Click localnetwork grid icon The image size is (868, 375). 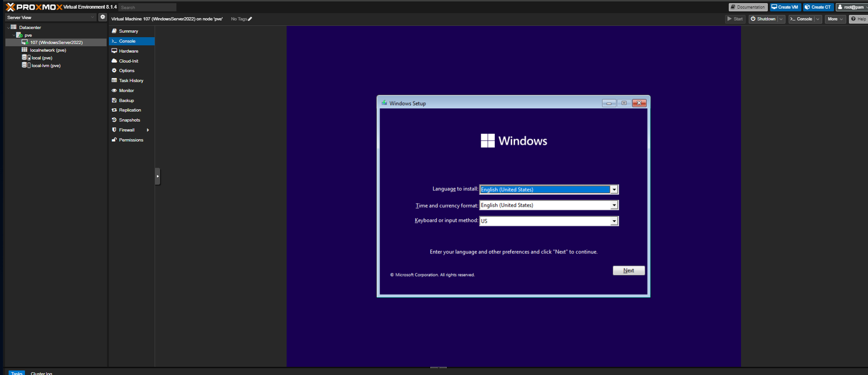24,50
